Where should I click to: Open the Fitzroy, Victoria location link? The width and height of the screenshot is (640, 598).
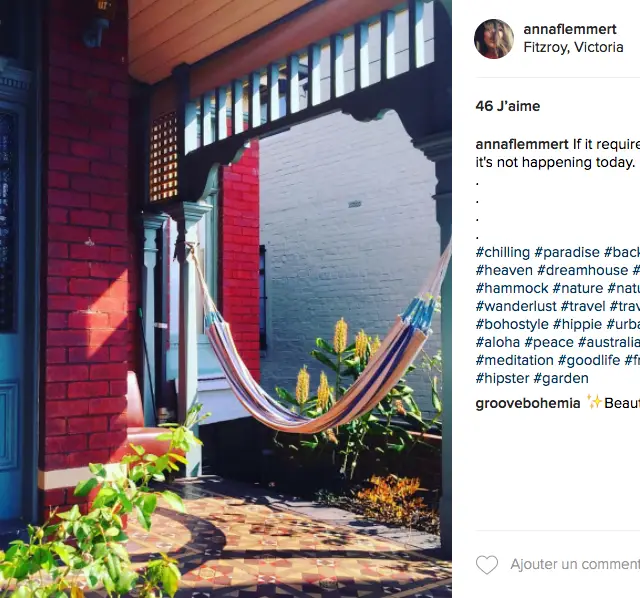573,47
